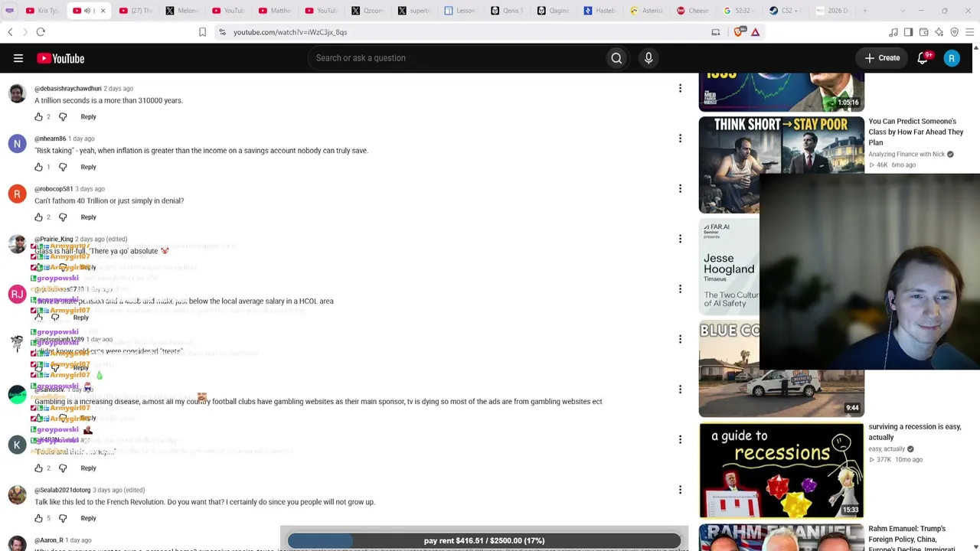
Task: Click the youtube.com address bar URL
Action: (290, 32)
